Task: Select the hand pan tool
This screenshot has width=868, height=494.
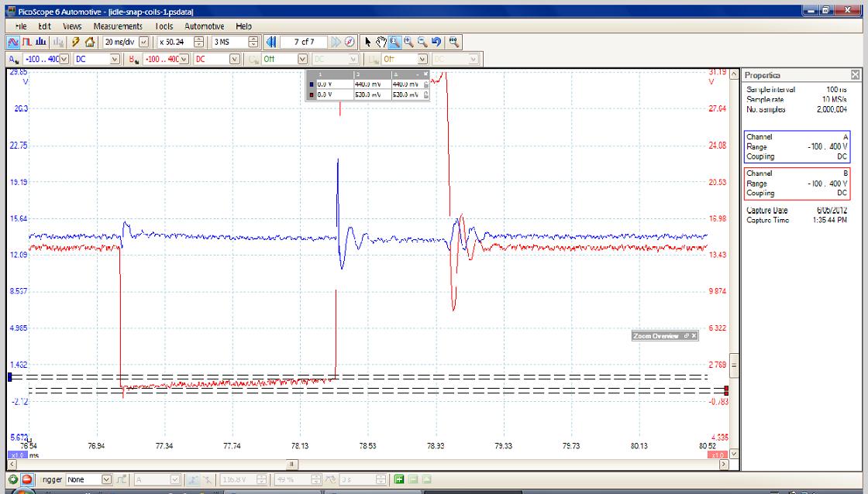Action: (x=381, y=42)
